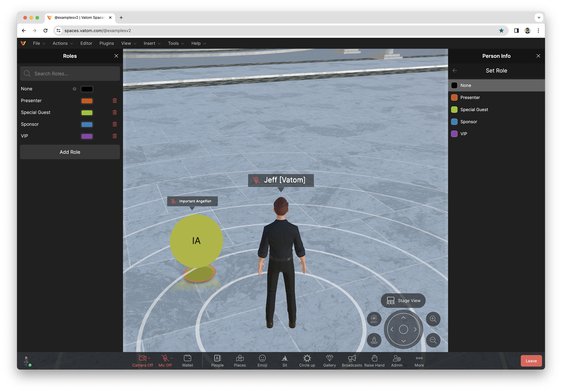Assign the Special Guest role in Set Role
The image size is (562, 392).
click(x=496, y=110)
